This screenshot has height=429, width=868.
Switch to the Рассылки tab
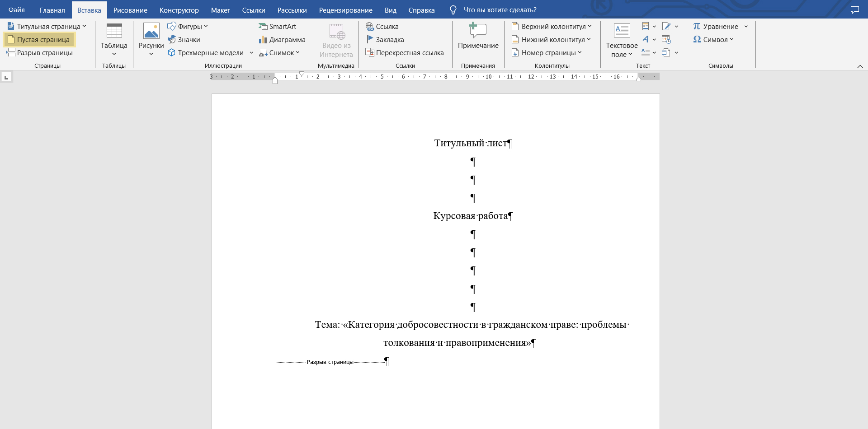292,9
